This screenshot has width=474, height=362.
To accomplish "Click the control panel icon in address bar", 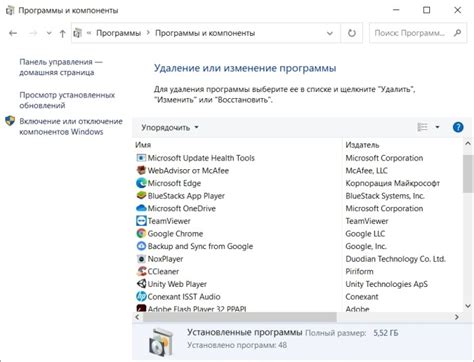I will tap(77, 33).
